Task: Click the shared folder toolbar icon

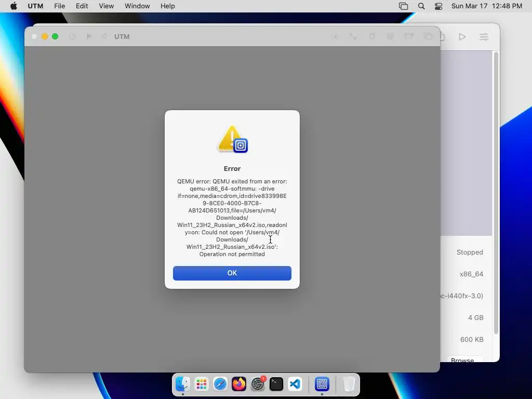Action: tap(409, 36)
